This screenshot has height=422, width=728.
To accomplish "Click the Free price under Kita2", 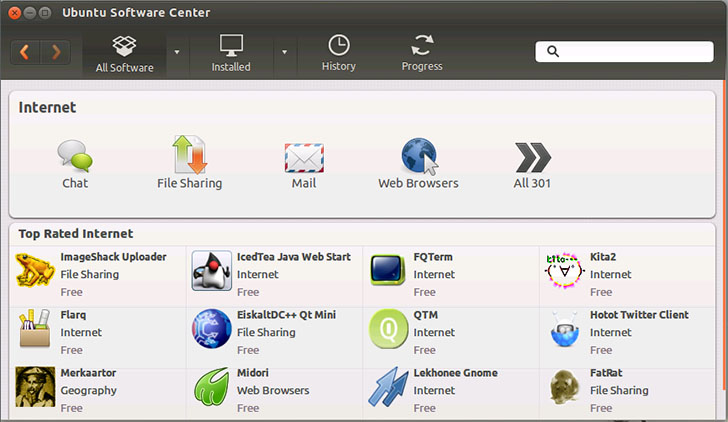I will (601, 292).
